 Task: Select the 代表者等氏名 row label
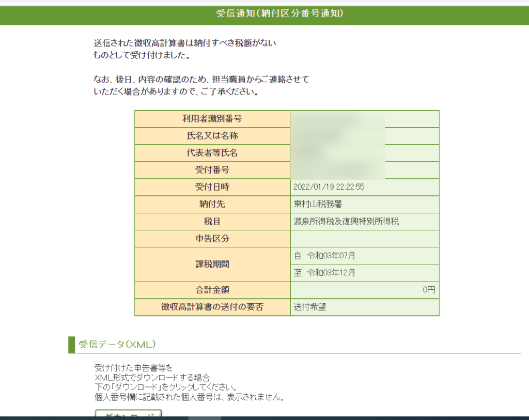(212, 153)
